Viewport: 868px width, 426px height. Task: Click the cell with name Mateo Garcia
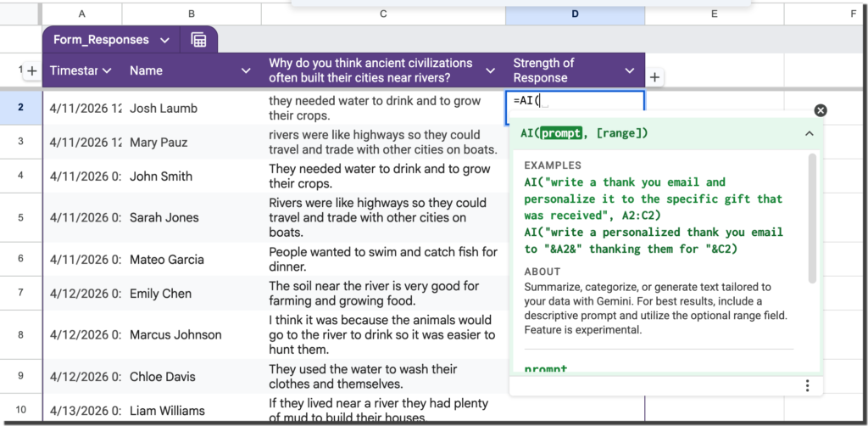click(x=166, y=260)
